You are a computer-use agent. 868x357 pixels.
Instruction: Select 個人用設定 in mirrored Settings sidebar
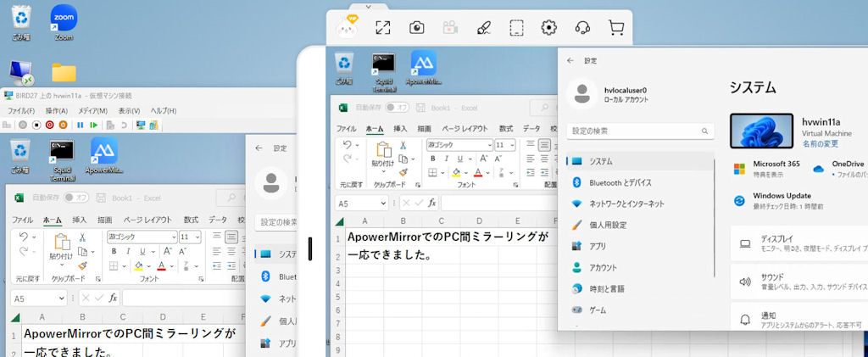pyautogui.click(x=639, y=226)
